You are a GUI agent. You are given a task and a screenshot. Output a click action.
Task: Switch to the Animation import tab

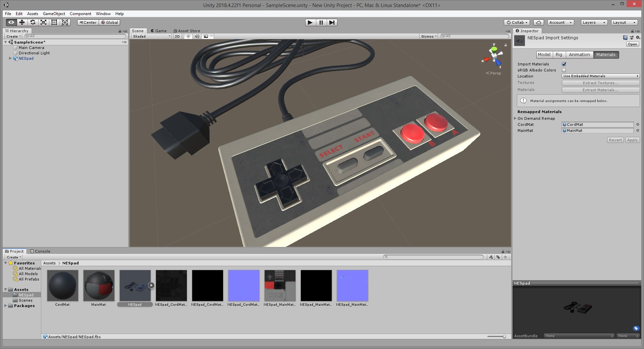[x=579, y=55]
